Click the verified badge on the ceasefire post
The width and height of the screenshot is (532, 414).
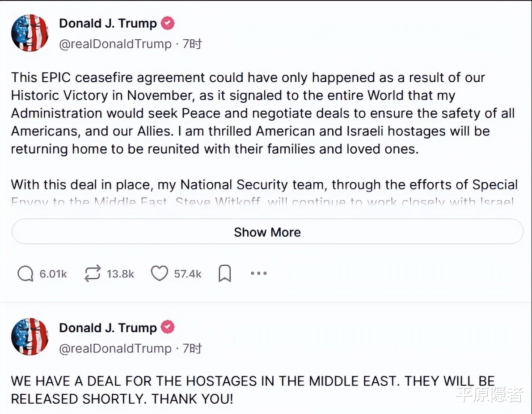click(x=168, y=23)
